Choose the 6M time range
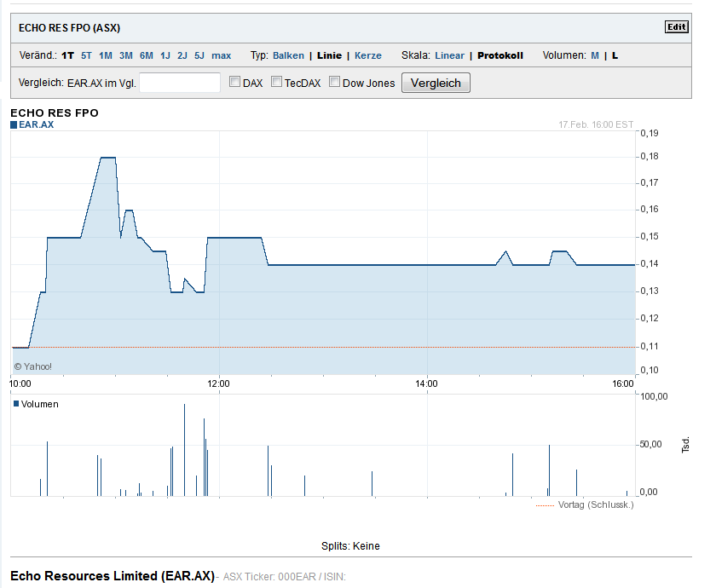This screenshot has width=716, height=588. click(147, 55)
